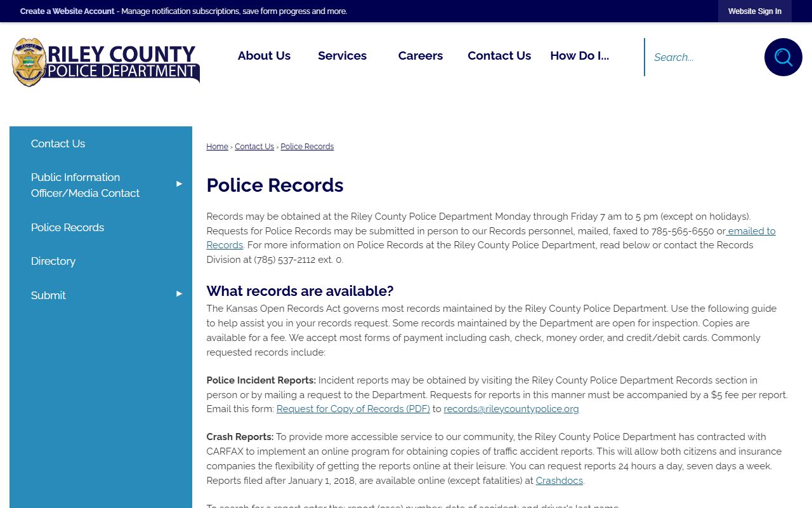This screenshot has width=812, height=508.
Task: Click the Police Records page heading
Action: point(275,185)
